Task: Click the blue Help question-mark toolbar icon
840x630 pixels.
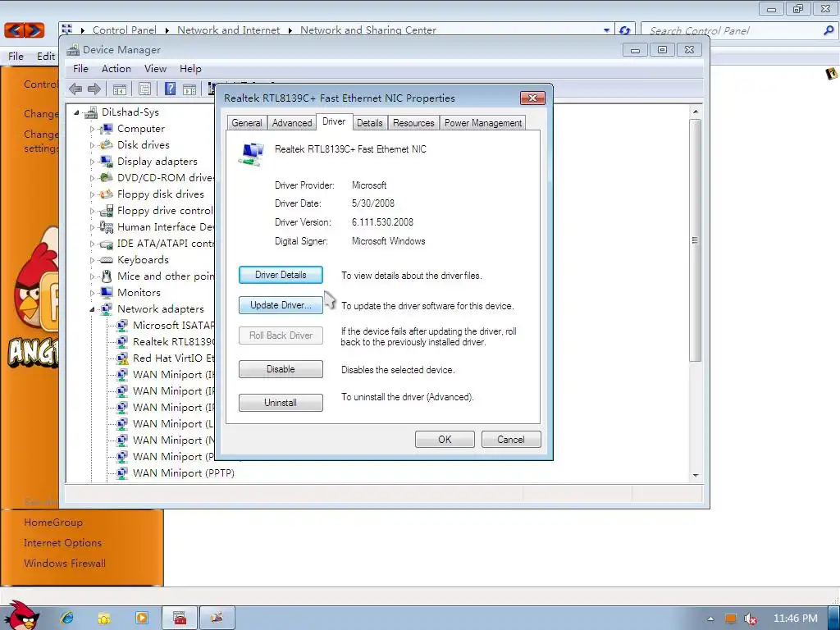Action: (170, 89)
